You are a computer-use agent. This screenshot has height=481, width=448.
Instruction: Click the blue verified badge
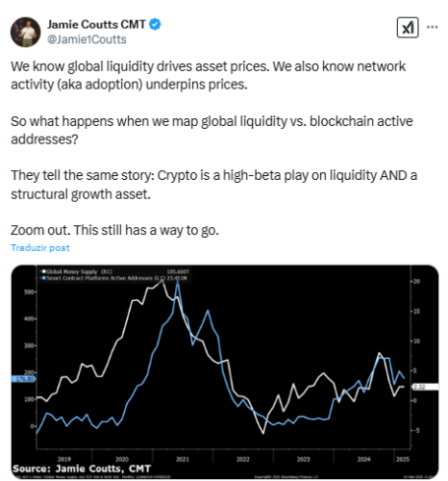tap(155, 24)
